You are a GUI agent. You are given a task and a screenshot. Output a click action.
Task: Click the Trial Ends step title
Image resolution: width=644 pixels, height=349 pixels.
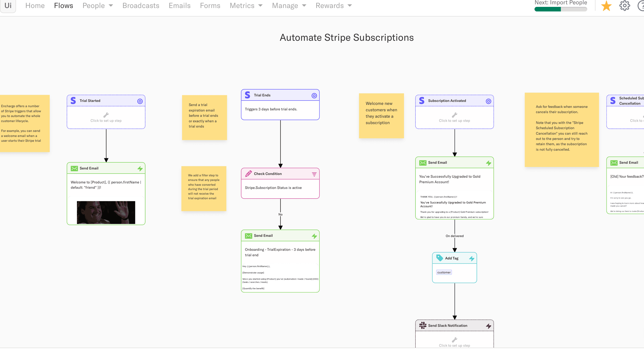tap(262, 95)
